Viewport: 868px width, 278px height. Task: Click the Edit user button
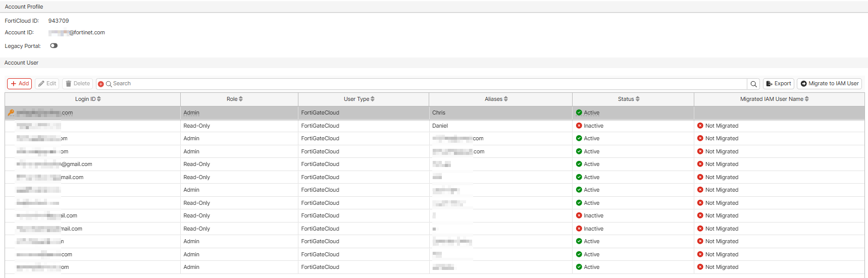(x=47, y=84)
